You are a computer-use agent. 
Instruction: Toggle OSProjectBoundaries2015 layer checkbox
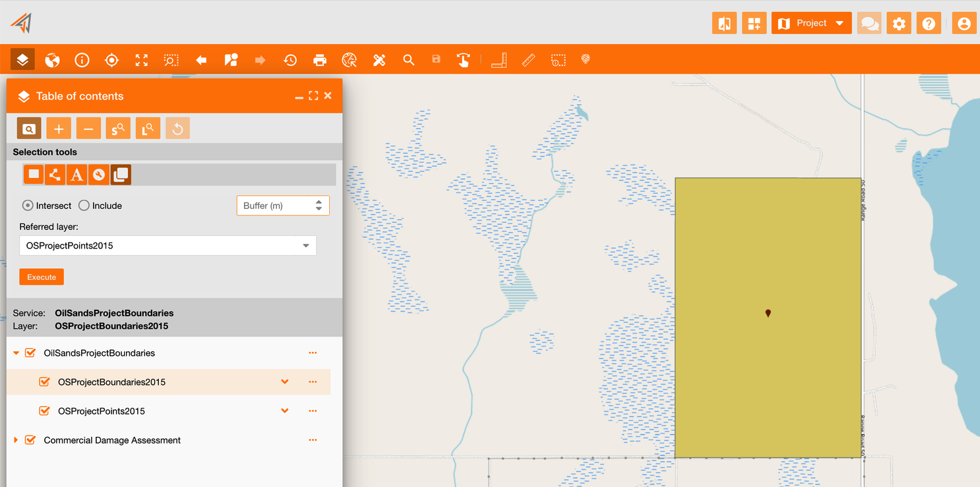pos(45,382)
